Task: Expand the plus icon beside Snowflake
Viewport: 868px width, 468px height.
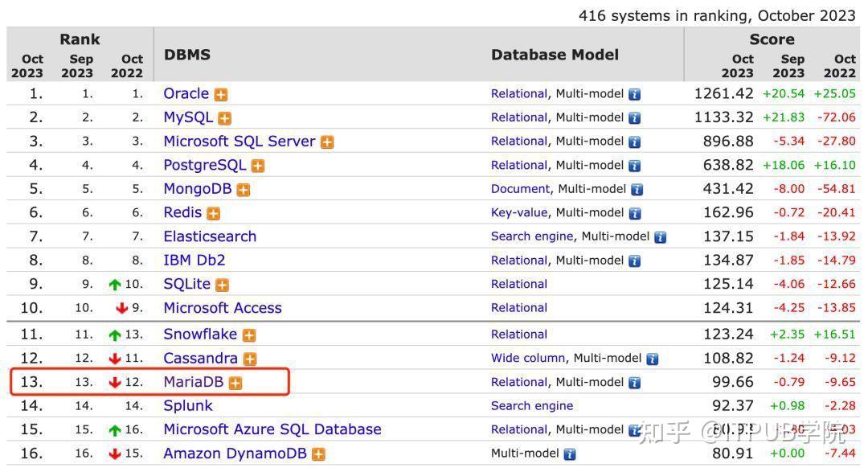Action: (249, 335)
